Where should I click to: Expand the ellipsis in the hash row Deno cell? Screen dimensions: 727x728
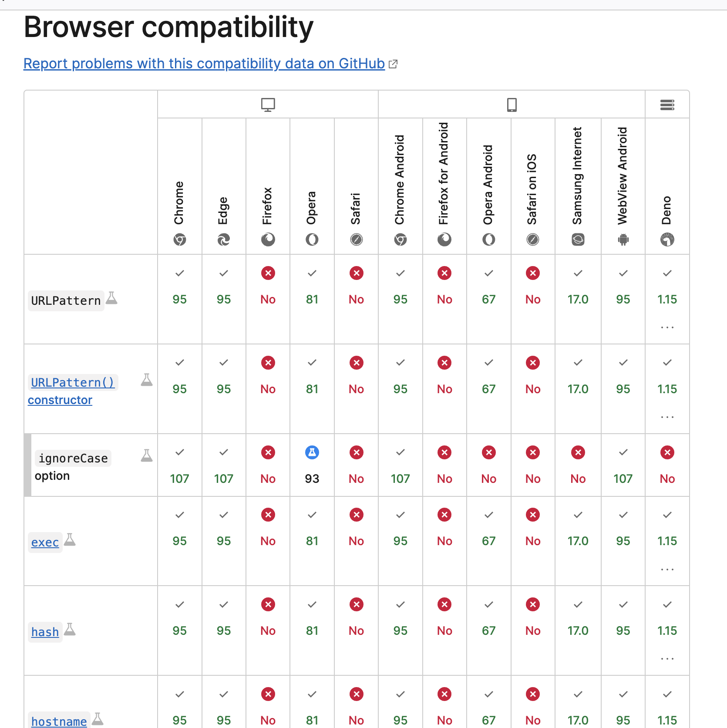click(x=666, y=658)
